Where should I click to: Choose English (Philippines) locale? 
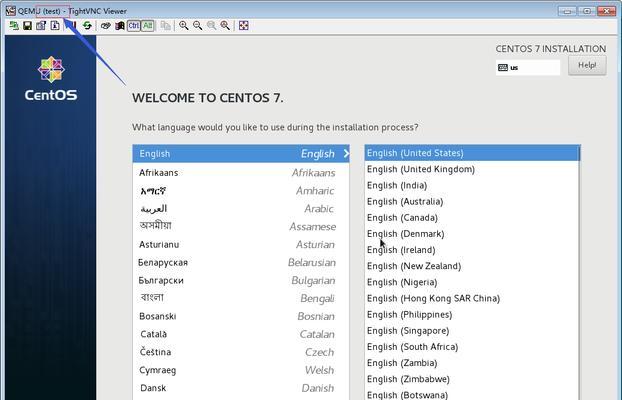(x=472, y=315)
